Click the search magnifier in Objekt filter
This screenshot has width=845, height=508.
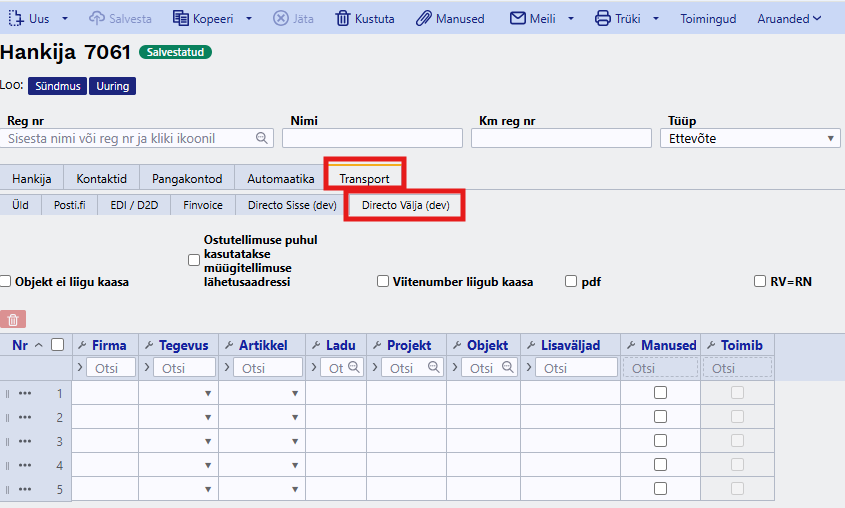point(508,367)
